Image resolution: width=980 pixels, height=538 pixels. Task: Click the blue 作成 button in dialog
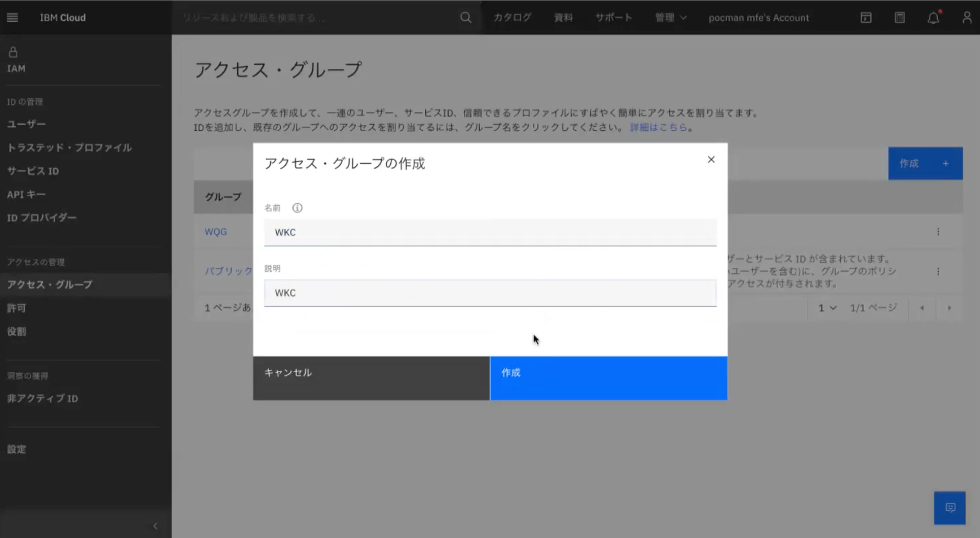tap(609, 378)
